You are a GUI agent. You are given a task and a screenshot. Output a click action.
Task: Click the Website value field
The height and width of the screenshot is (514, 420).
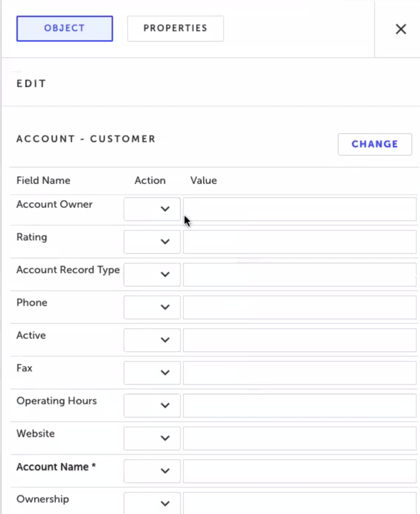(x=299, y=438)
